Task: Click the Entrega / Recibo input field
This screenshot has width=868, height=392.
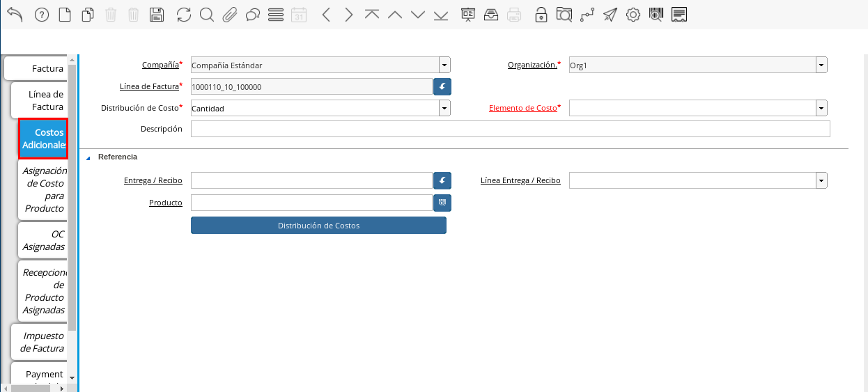Action: pyautogui.click(x=311, y=181)
